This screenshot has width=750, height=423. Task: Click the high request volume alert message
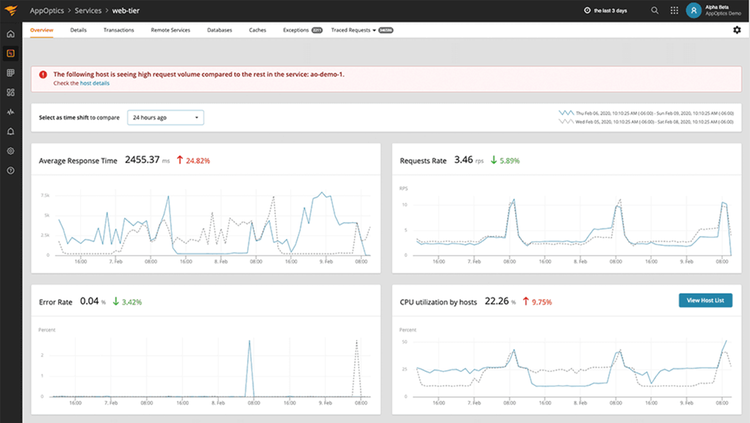tap(199, 74)
